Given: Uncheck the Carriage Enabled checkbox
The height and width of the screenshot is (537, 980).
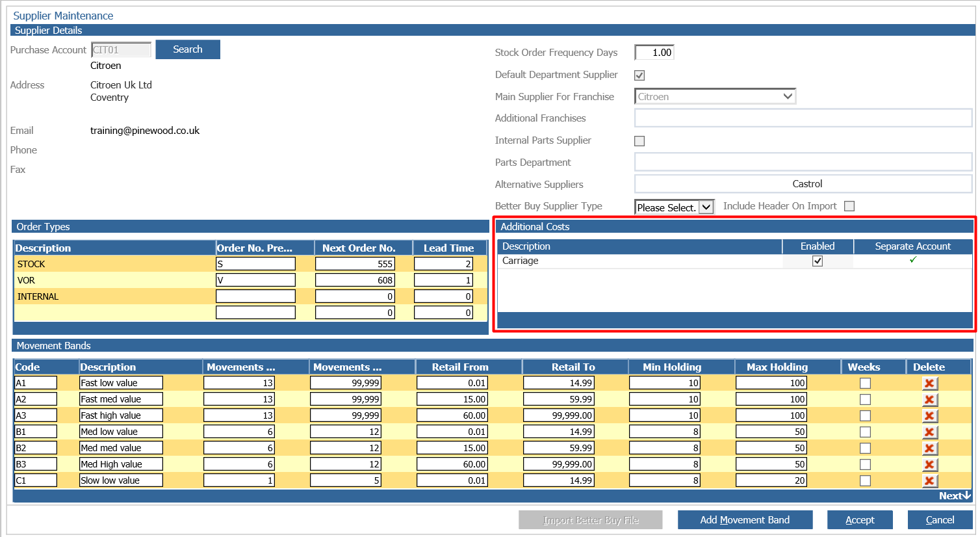Looking at the screenshot, I should (x=818, y=261).
